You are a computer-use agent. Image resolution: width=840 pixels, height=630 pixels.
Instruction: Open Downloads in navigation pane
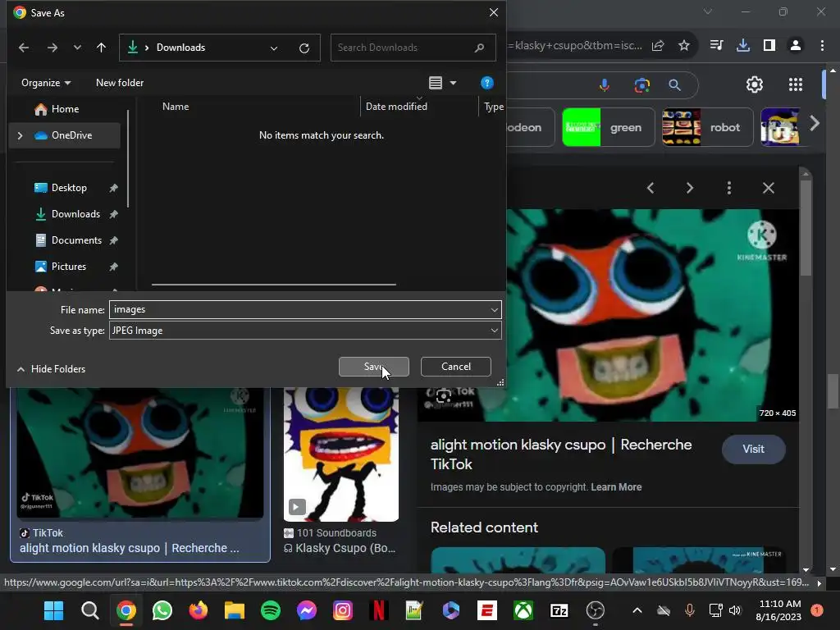75,214
